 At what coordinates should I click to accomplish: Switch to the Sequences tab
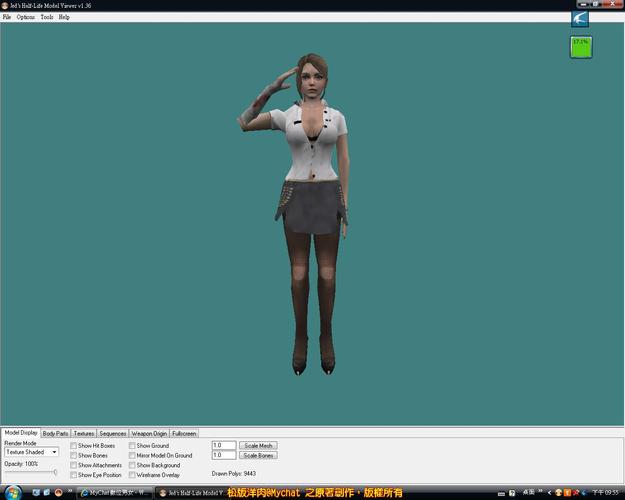pyautogui.click(x=113, y=433)
